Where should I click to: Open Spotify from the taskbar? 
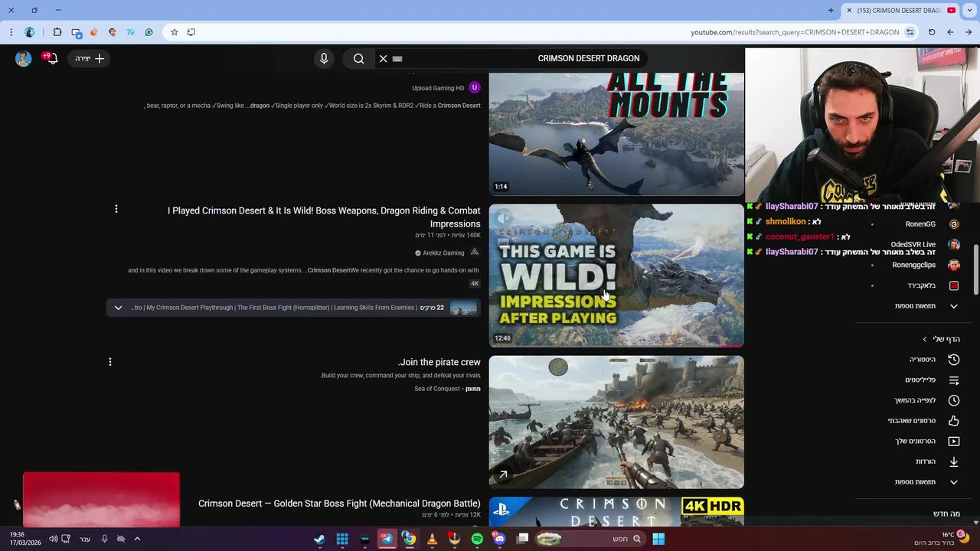477,539
